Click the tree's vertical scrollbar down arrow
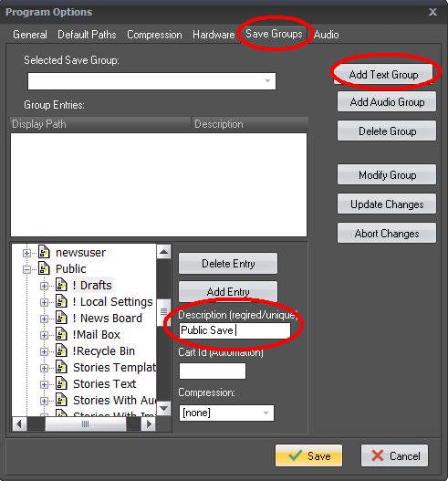This screenshot has height=481, width=448. pos(163,408)
